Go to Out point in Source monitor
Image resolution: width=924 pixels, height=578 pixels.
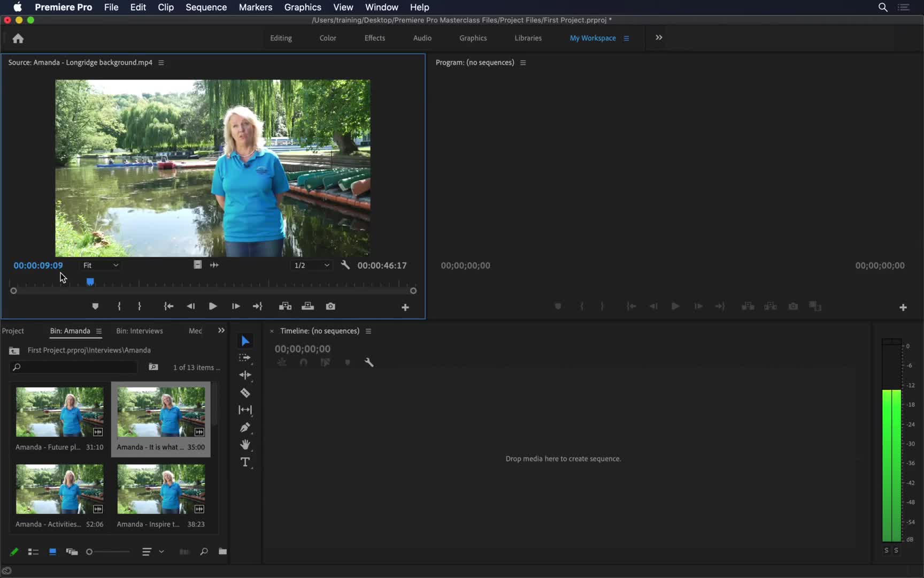pos(257,306)
